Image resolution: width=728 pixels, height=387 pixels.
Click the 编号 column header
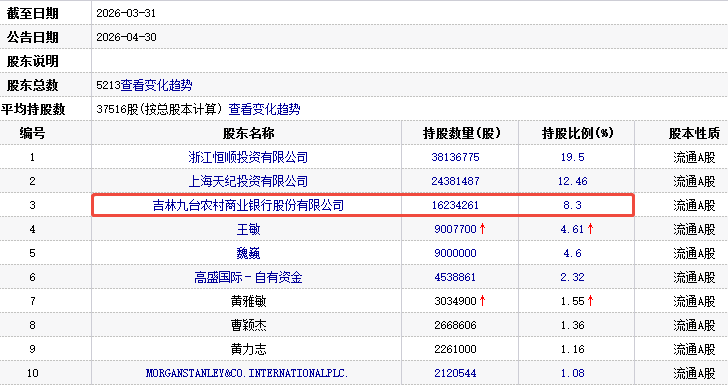tap(32, 134)
